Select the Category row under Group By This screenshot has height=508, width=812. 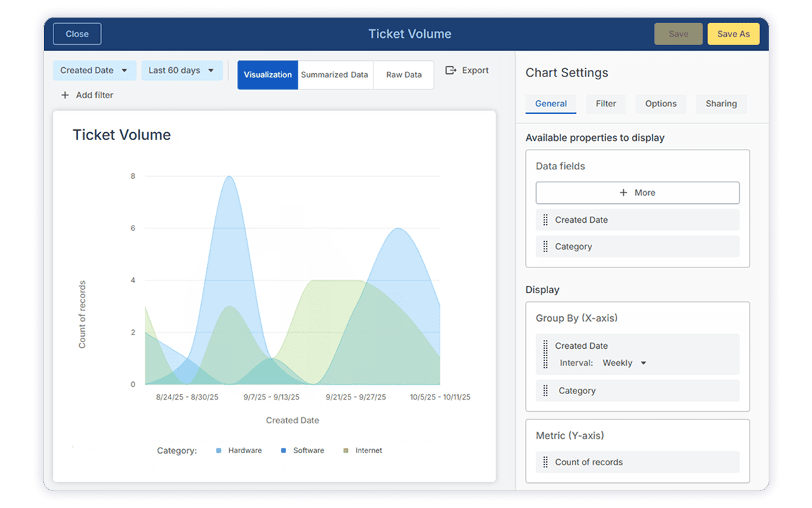637,391
